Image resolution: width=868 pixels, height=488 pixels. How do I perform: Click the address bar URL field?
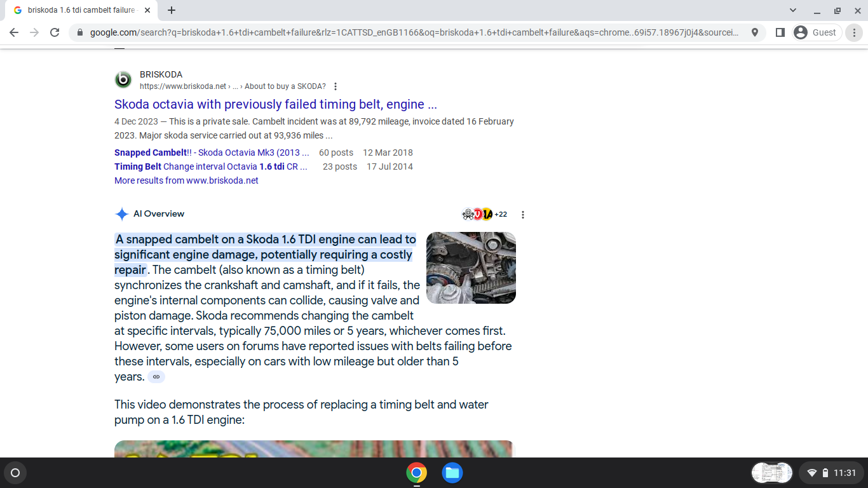[414, 32]
